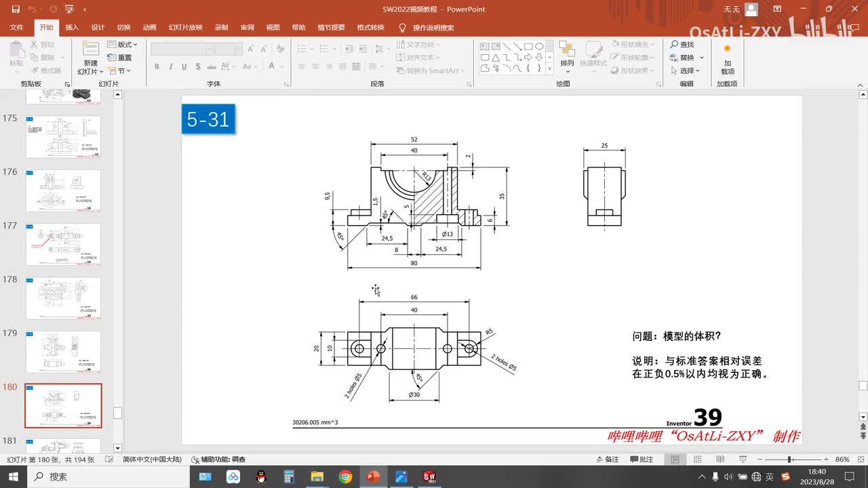Open Notes (备注) in status bar
Image resolution: width=868 pixels, height=488 pixels.
pyautogui.click(x=606, y=460)
